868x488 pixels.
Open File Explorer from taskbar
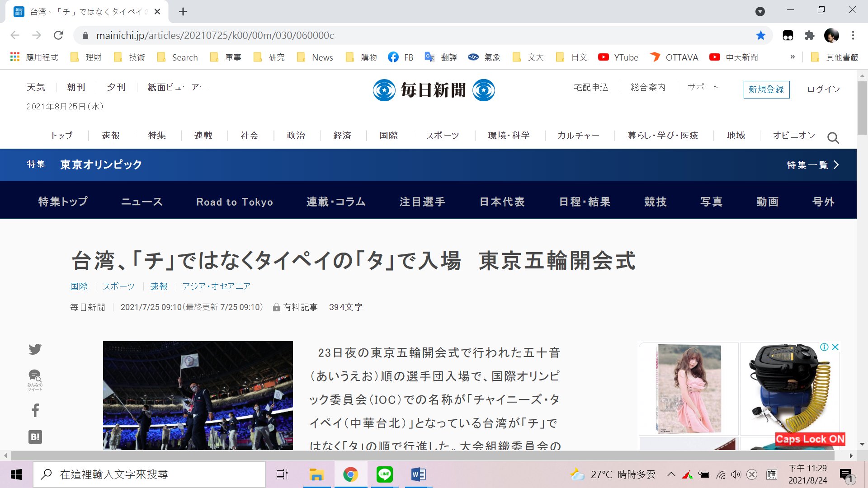[316, 474]
